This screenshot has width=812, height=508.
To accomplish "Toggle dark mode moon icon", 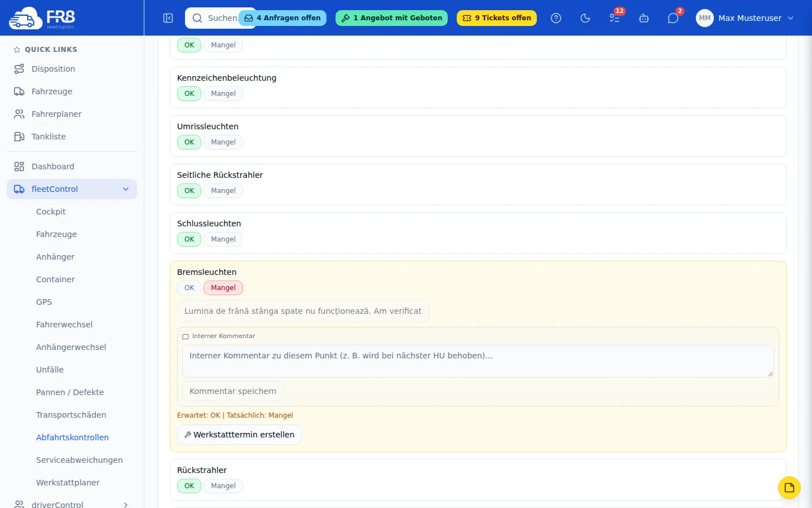I will pyautogui.click(x=585, y=18).
